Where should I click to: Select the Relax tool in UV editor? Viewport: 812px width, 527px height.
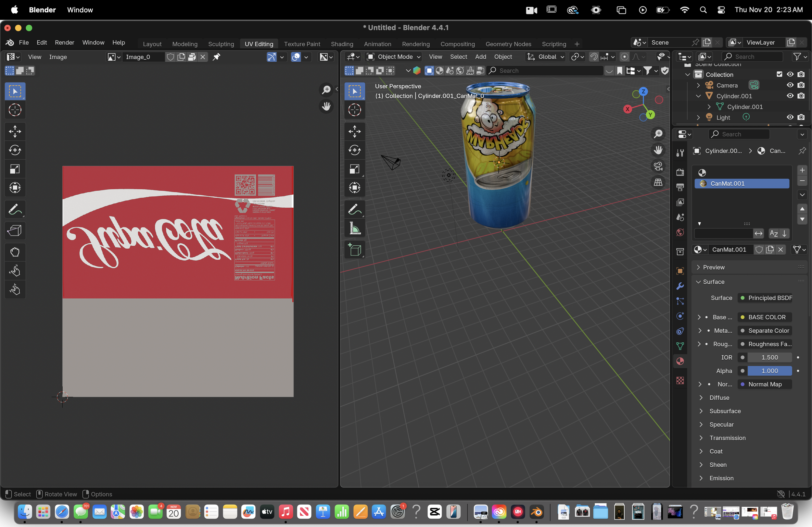click(15, 271)
